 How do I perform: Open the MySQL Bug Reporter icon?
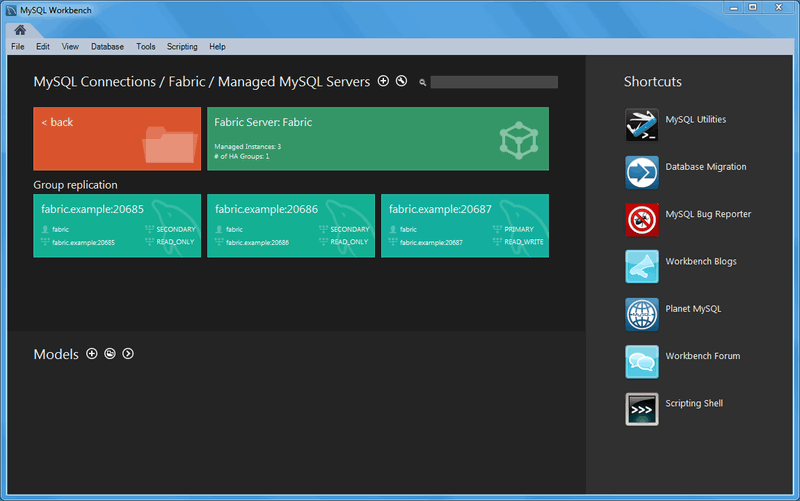(642, 220)
